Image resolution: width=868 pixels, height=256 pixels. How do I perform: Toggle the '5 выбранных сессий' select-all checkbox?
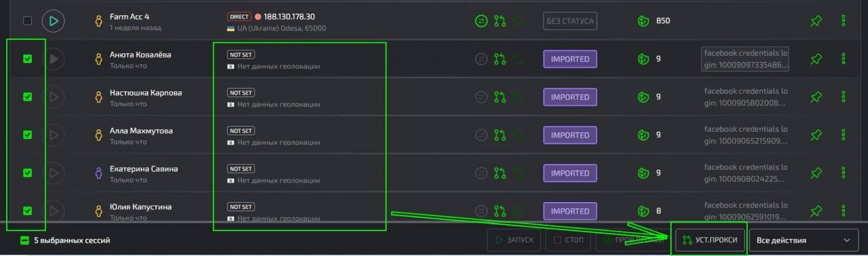point(24,240)
